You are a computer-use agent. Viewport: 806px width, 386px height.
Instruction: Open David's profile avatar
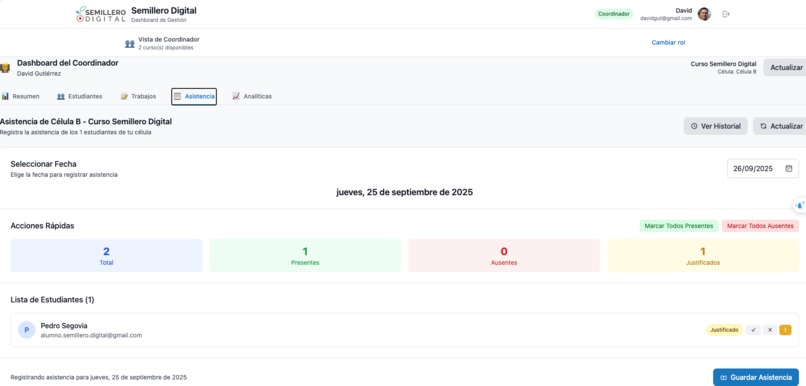click(x=704, y=14)
